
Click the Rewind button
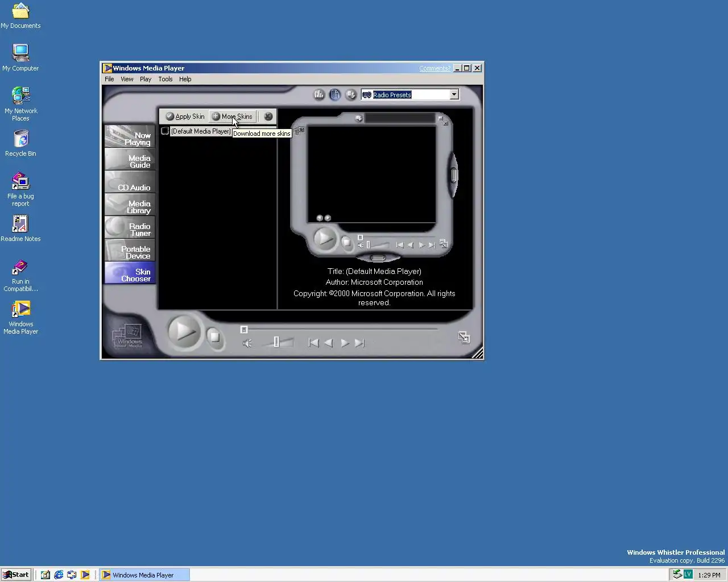point(328,343)
